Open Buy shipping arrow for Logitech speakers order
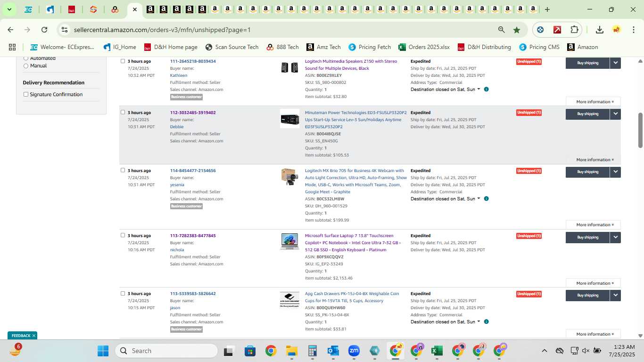Image resolution: width=644 pixels, height=362 pixels. pos(615,63)
